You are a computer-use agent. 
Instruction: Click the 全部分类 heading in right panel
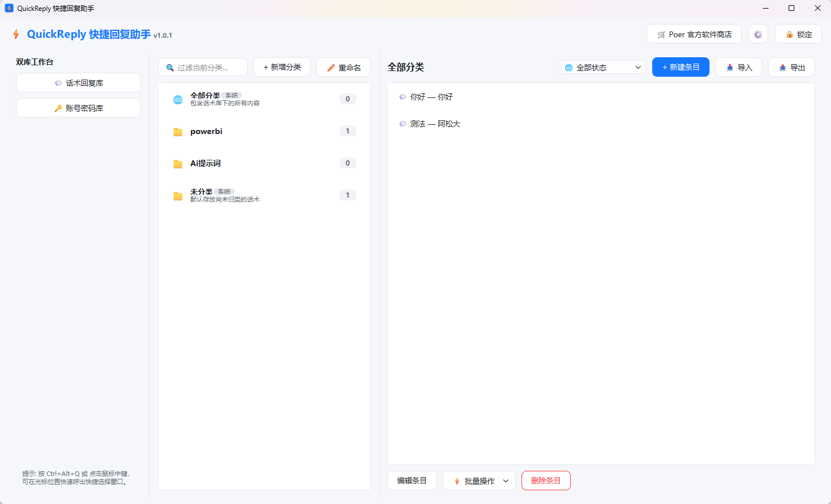pyautogui.click(x=406, y=67)
